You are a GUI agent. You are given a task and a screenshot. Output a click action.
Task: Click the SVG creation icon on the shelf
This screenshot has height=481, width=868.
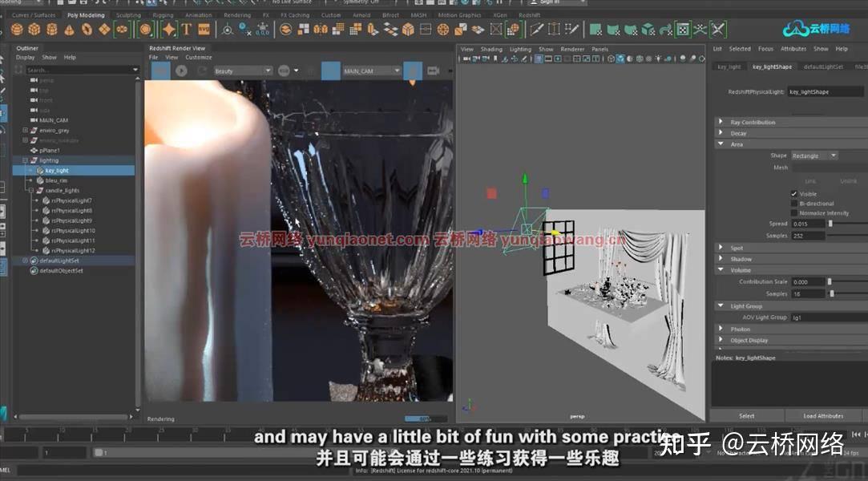tap(205, 30)
